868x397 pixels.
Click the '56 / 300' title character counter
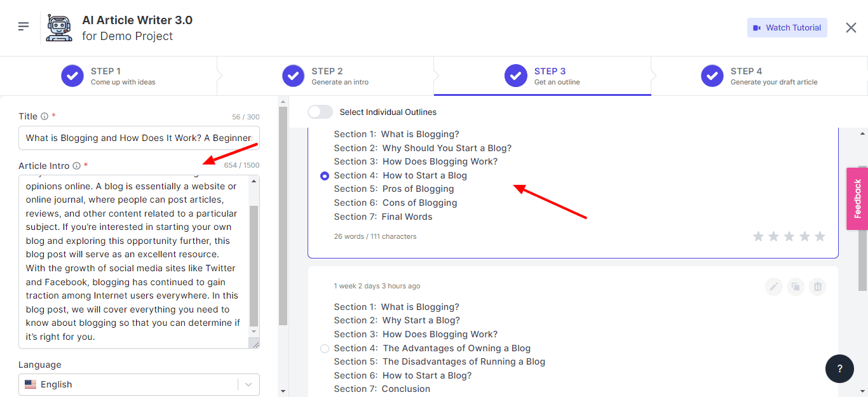pyautogui.click(x=246, y=117)
